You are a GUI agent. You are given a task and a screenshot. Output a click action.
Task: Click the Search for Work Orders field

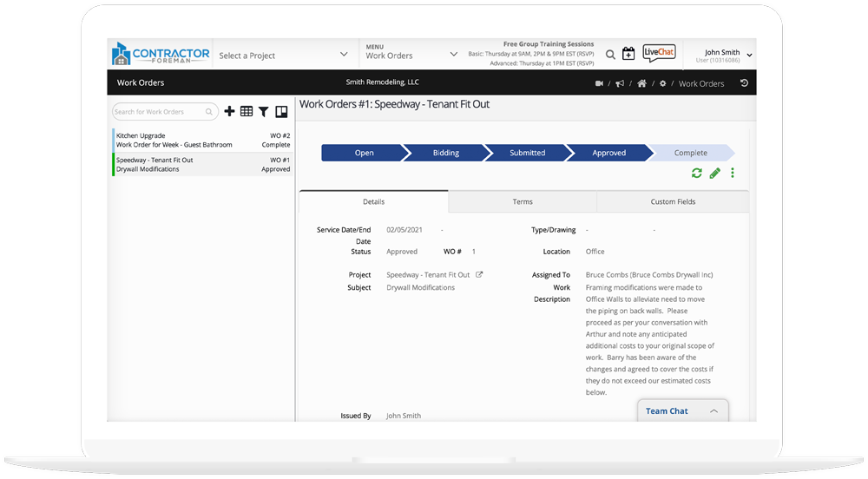tap(160, 112)
